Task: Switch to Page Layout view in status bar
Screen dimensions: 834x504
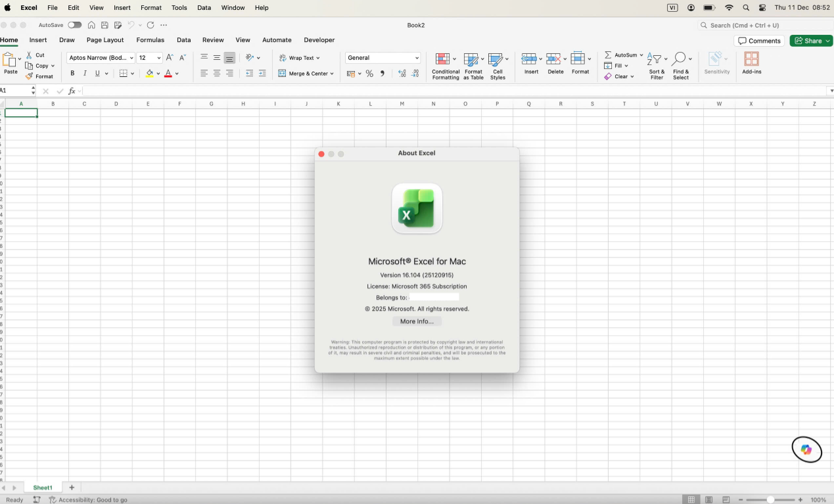Action: click(708, 499)
